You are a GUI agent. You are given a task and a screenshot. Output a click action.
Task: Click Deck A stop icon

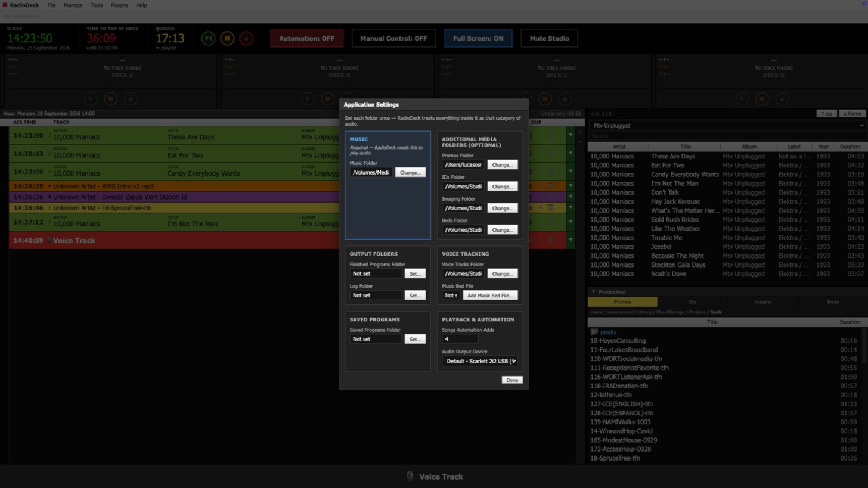(x=110, y=99)
